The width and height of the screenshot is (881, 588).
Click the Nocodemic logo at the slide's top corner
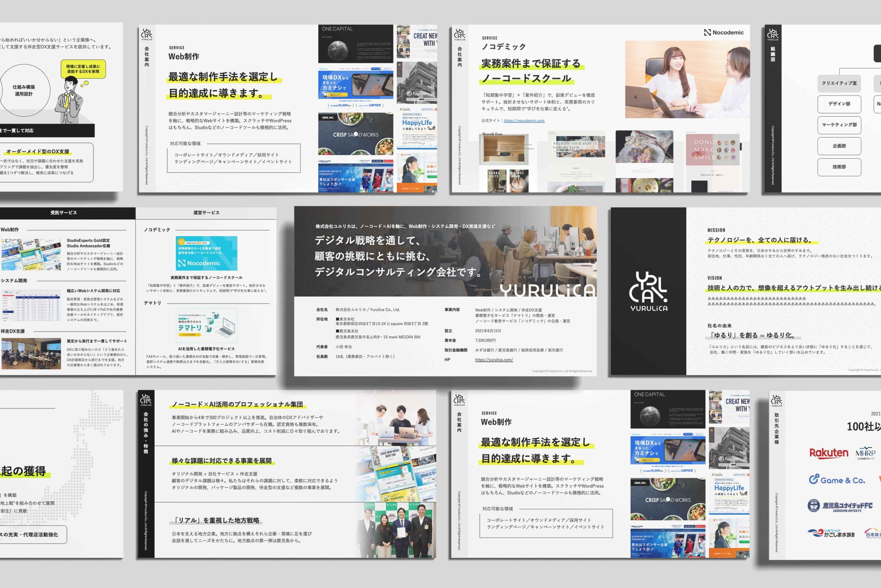(723, 33)
